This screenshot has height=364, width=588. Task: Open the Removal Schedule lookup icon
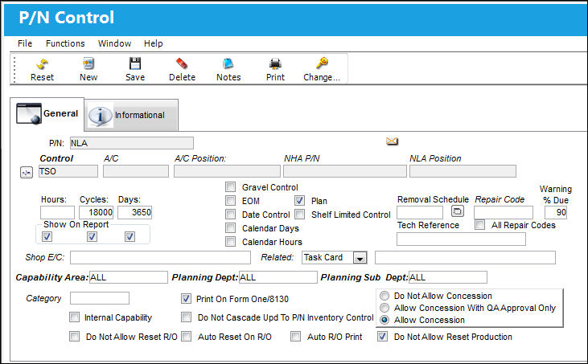457,211
